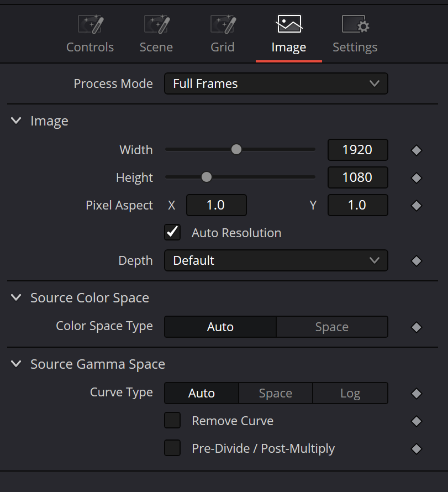This screenshot has width=448, height=492.
Task: Collapse the Image section
Action: [x=16, y=121]
